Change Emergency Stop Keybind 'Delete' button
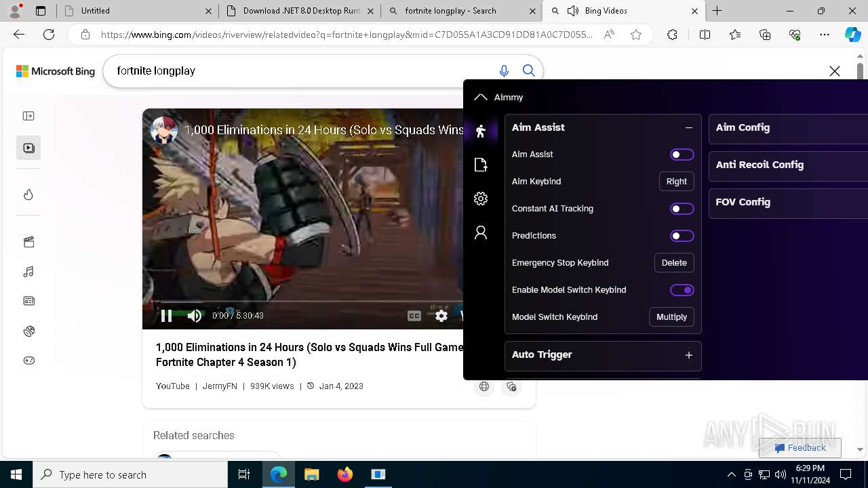Viewport: 868px width, 488px height. pyautogui.click(x=674, y=262)
